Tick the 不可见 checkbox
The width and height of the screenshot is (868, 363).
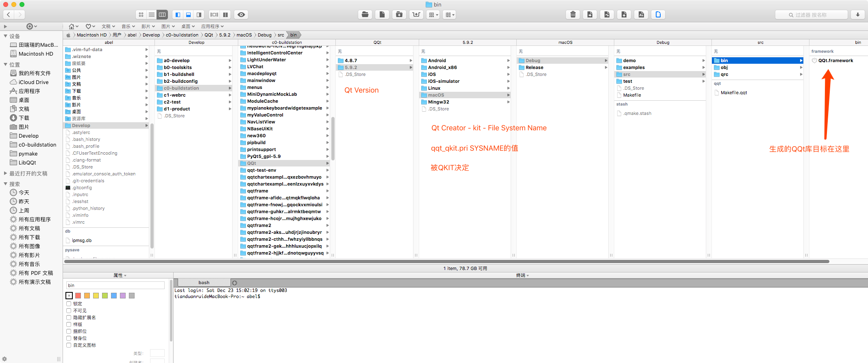(69, 311)
